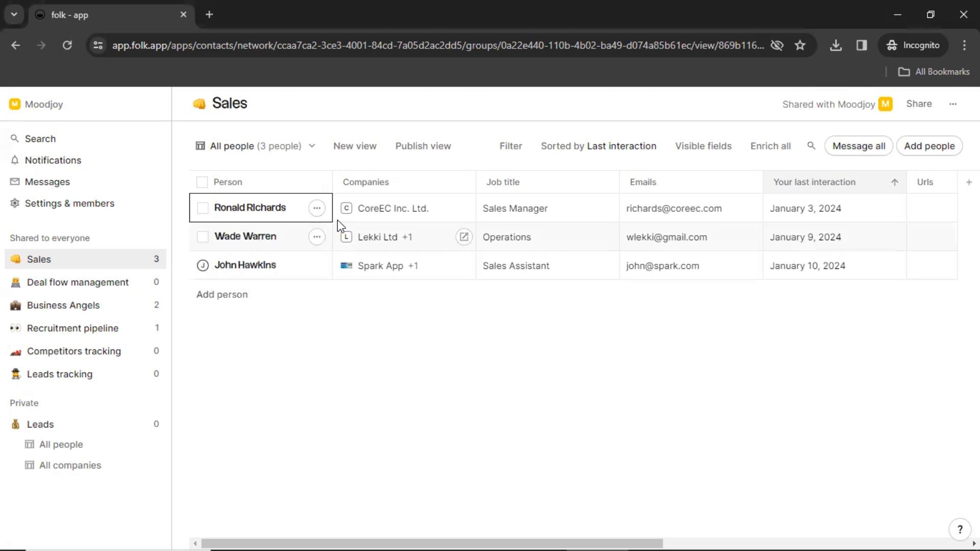This screenshot has width=980, height=551.
Task: Click the Enrich all icon
Action: click(x=770, y=145)
